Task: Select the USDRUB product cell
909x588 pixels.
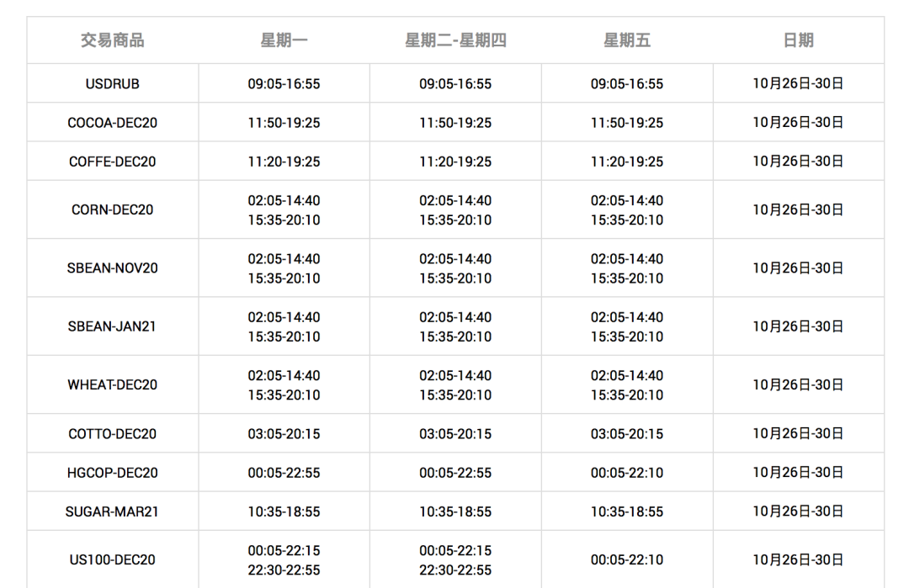Action: click(113, 84)
